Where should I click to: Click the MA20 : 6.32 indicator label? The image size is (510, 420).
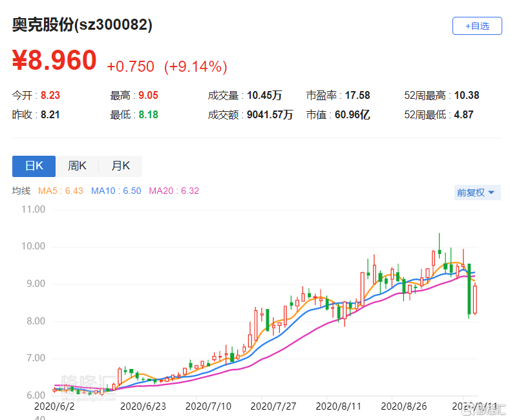coord(174,191)
